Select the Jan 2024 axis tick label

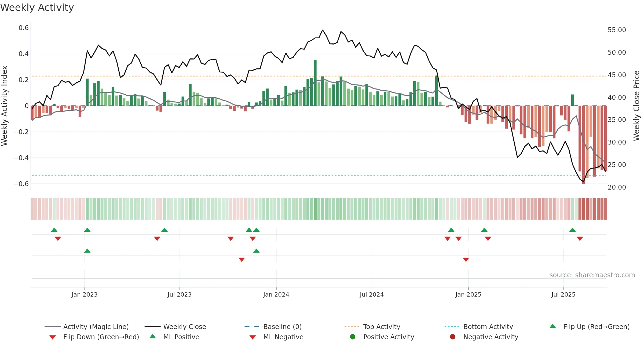click(x=276, y=294)
